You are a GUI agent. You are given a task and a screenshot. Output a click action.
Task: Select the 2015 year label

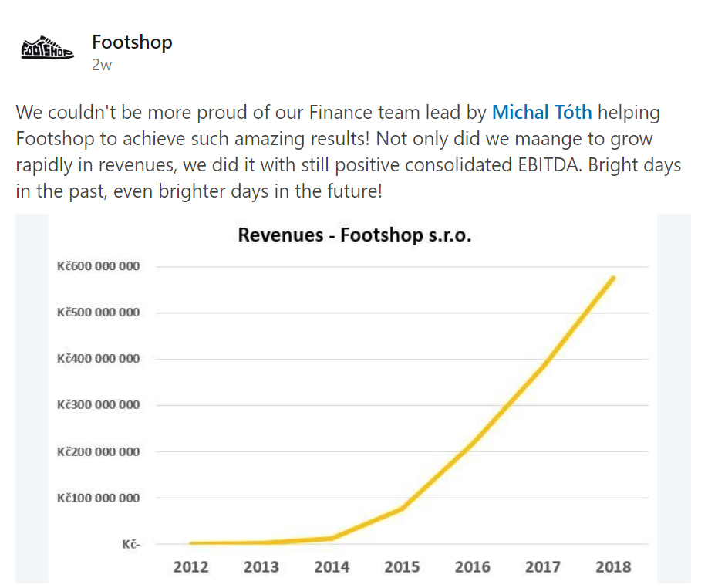[402, 567]
